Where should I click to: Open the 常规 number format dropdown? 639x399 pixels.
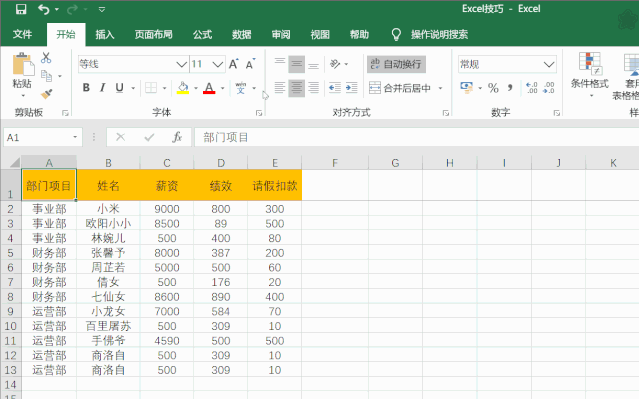click(x=549, y=64)
